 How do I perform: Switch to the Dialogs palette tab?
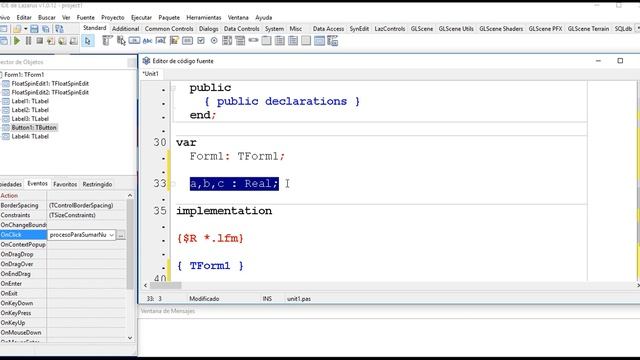click(209, 29)
